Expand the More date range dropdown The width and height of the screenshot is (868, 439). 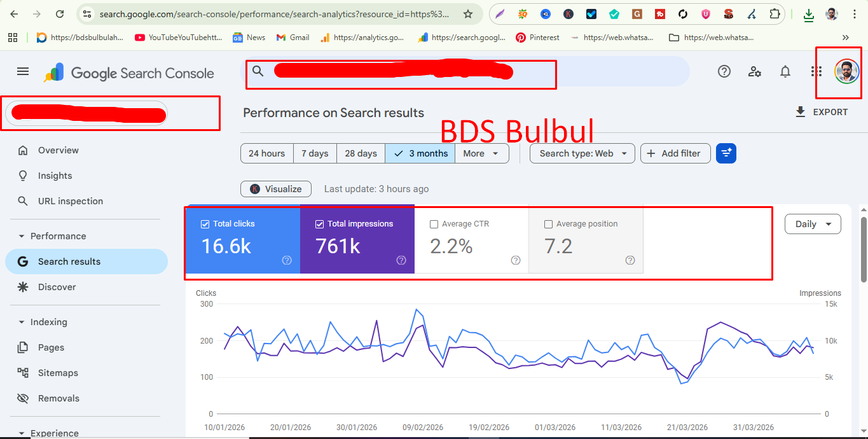481,153
